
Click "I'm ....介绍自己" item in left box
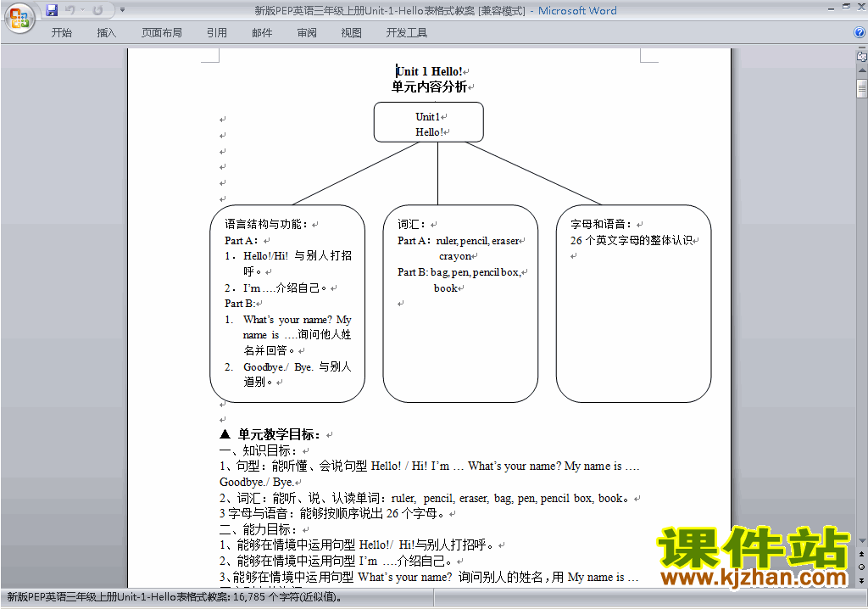pos(275,288)
